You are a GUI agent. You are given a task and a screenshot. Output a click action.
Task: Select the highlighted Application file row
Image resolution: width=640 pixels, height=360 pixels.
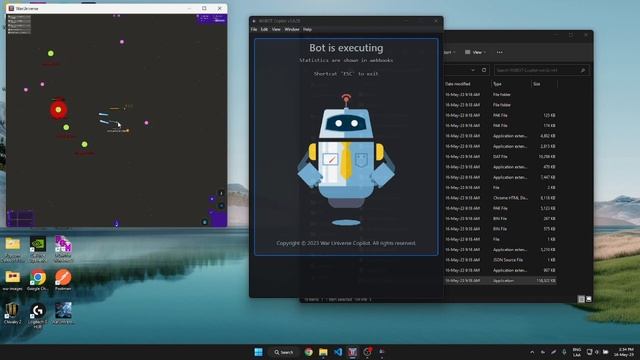click(500, 281)
